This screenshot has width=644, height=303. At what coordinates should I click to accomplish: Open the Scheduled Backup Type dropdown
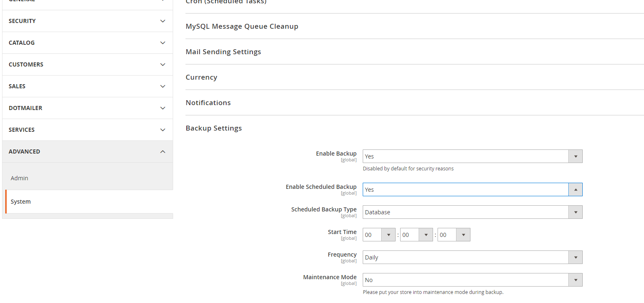473,212
